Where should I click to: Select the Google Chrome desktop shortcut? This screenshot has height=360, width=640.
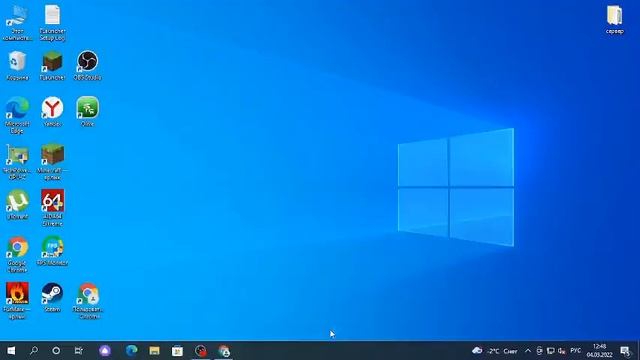pos(17,254)
